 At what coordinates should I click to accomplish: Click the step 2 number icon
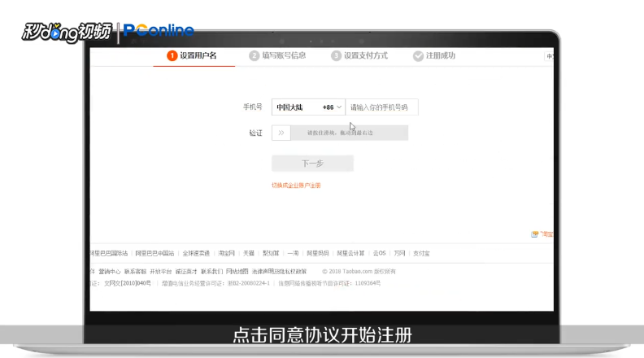point(254,55)
